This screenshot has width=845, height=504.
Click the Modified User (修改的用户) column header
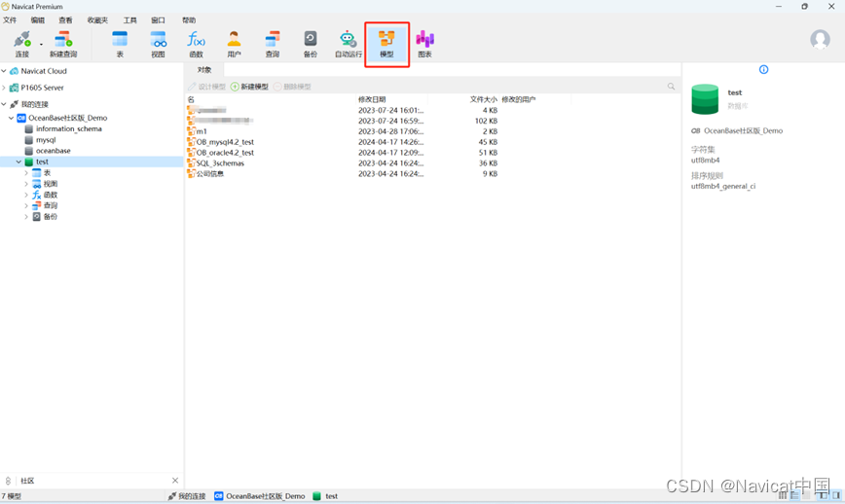[x=519, y=99]
